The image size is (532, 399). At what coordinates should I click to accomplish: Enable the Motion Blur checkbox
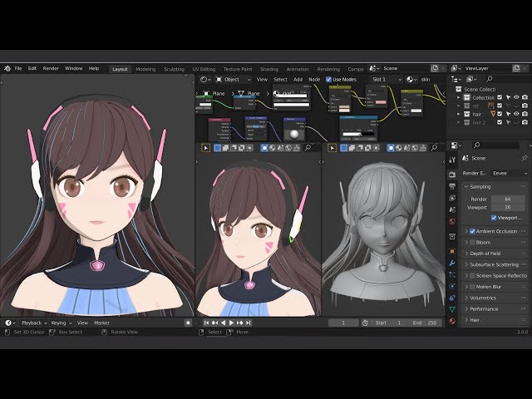pos(472,287)
